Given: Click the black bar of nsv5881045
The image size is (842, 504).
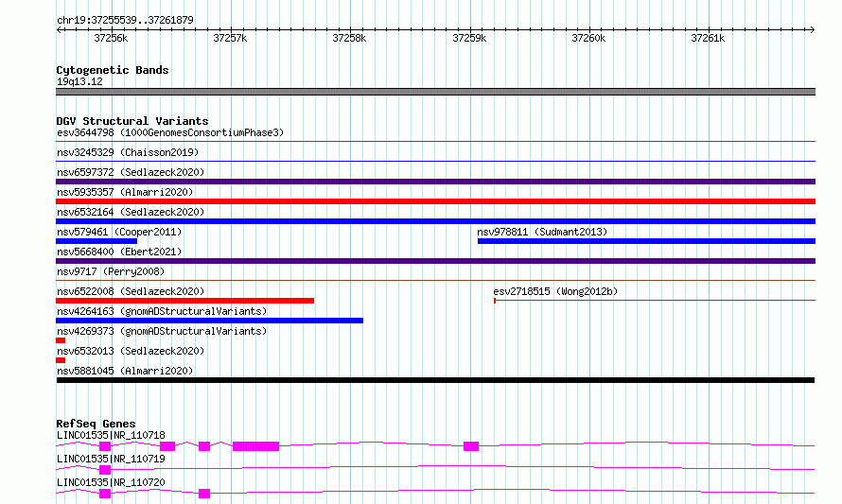Looking at the screenshot, I should pos(435,380).
